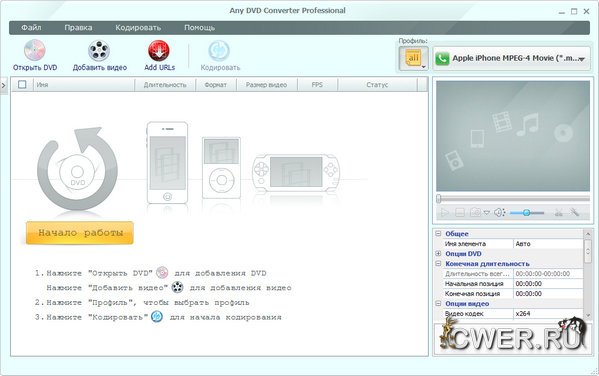Open the Кодировать menu
The height and width of the screenshot is (376, 599).
pyautogui.click(x=138, y=28)
